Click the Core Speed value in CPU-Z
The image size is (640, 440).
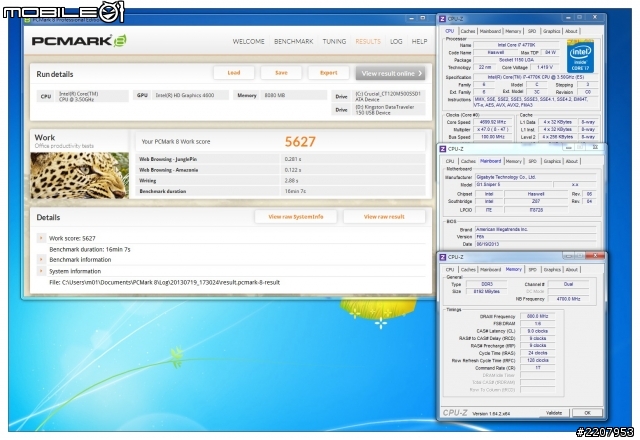coord(493,122)
